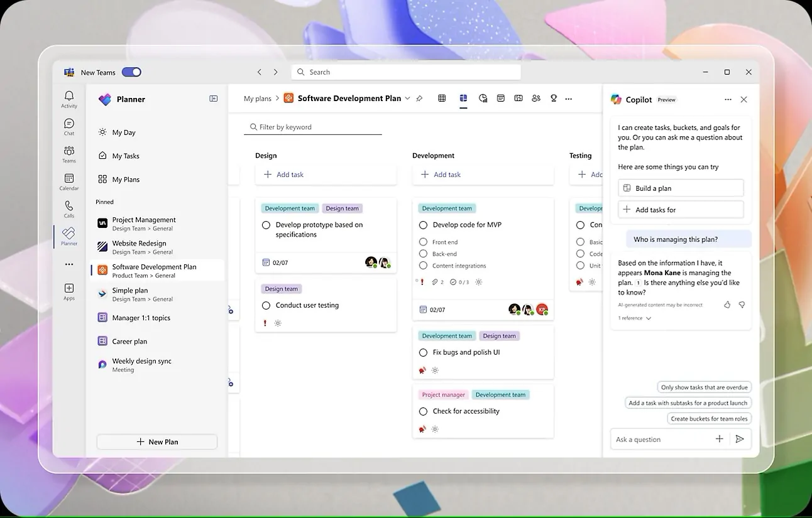Mark the Front end subtask complete
This screenshot has height=518, width=812.
(x=424, y=242)
